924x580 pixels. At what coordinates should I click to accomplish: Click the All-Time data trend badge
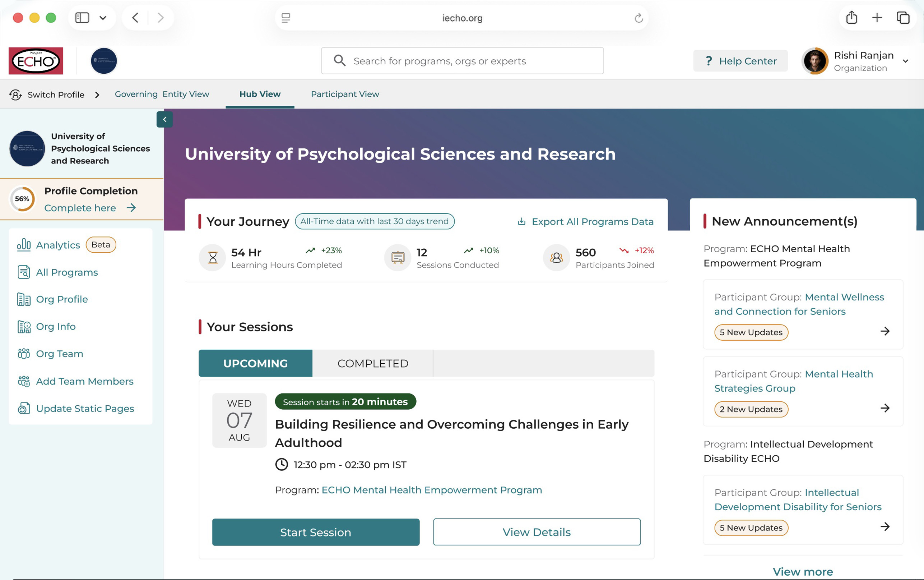(375, 221)
